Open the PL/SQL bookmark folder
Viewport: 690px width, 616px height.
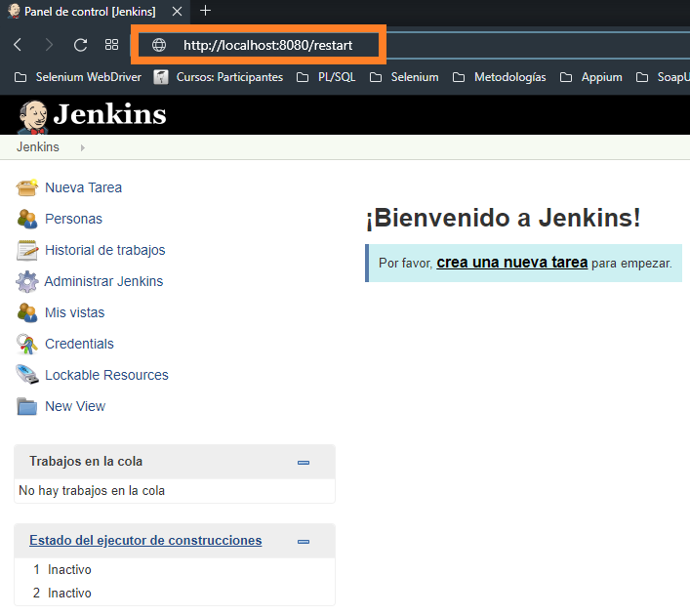[327, 76]
